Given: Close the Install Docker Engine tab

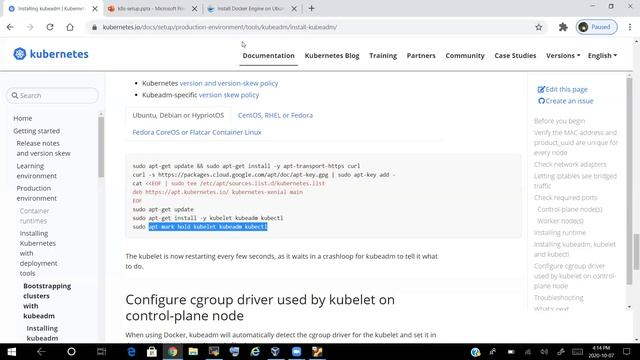Looking at the screenshot, I should [294, 8].
